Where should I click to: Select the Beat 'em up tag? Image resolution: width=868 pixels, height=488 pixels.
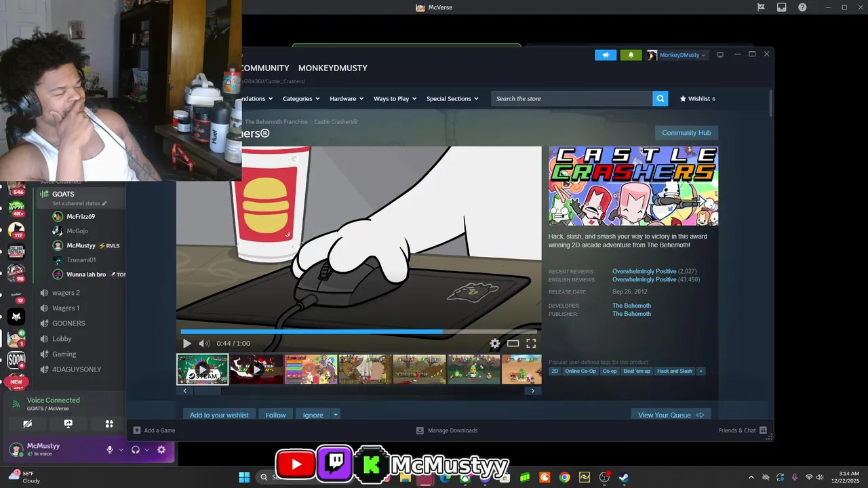pyautogui.click(x=637, y=371)
